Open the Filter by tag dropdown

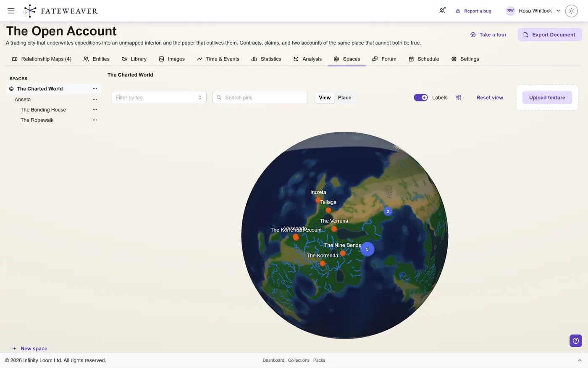click(x=159, y=98)
